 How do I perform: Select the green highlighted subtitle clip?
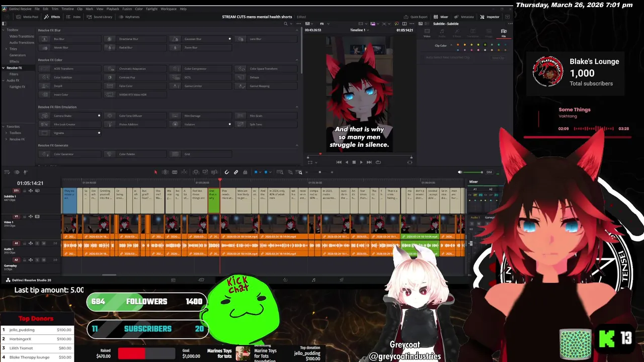coord(213,200)
